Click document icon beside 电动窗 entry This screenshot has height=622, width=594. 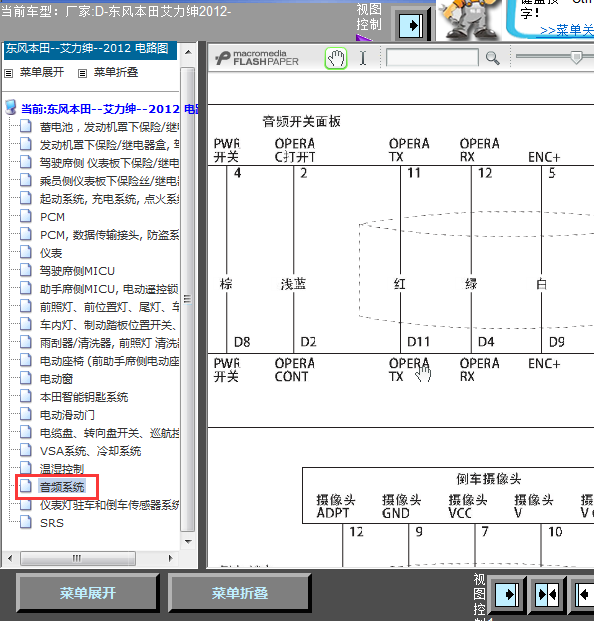[x=26, y=378]
